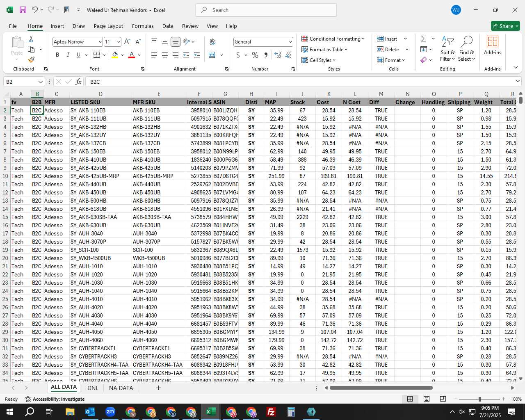Align text to the top

pos(154,41)
